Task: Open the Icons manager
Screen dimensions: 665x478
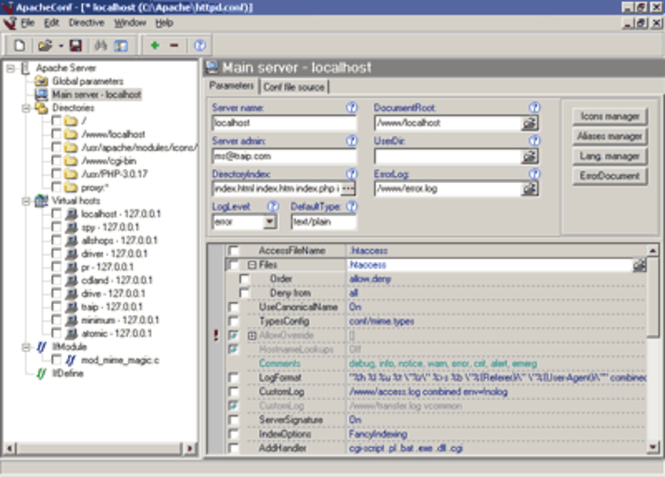Action: pyautogui.click(x=610, y=116)
